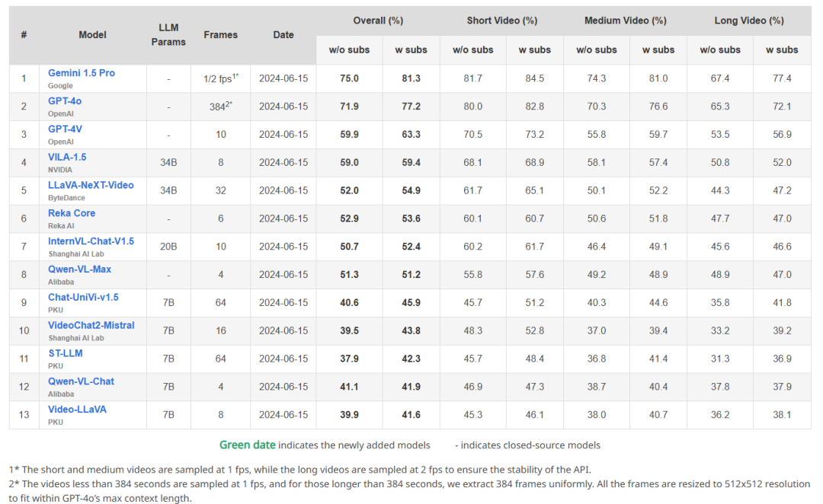Select GPT-4V's medium video w/o subs 55.8

(x=596, y=134)
